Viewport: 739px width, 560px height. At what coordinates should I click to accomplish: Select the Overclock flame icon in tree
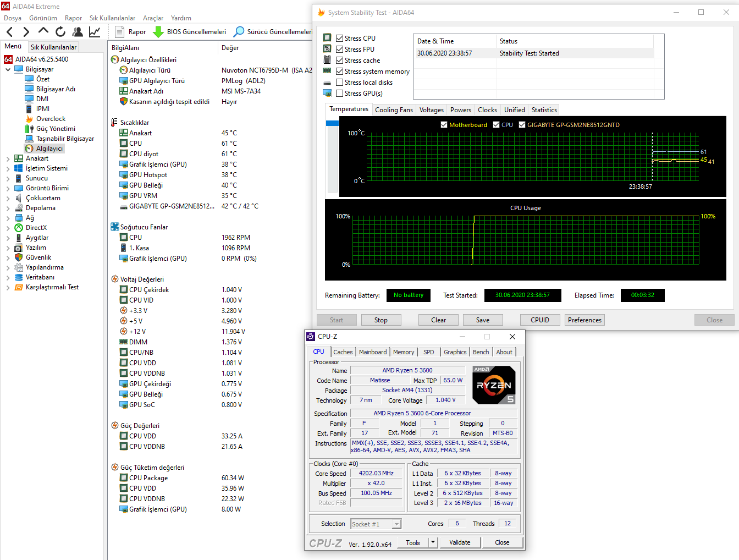tap(29, 119)
